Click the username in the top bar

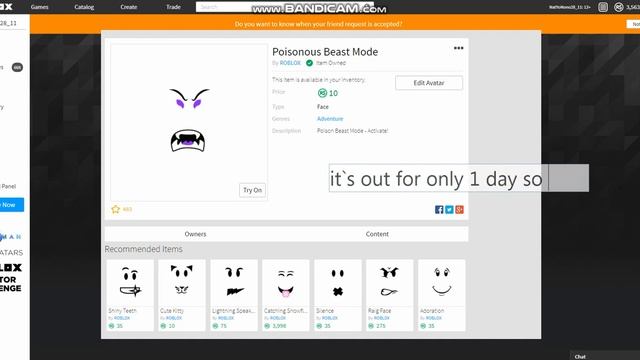tap(569, 7)
